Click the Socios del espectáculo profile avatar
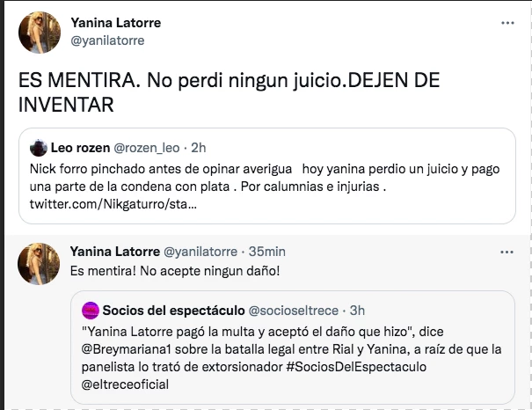The image size is (532, 410). tap(90, 311)
